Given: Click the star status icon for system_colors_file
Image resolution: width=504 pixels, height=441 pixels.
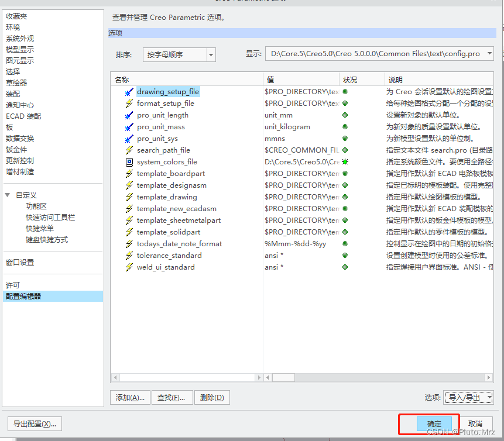Looking at the screenshot, I should click(x=345, y=162).
